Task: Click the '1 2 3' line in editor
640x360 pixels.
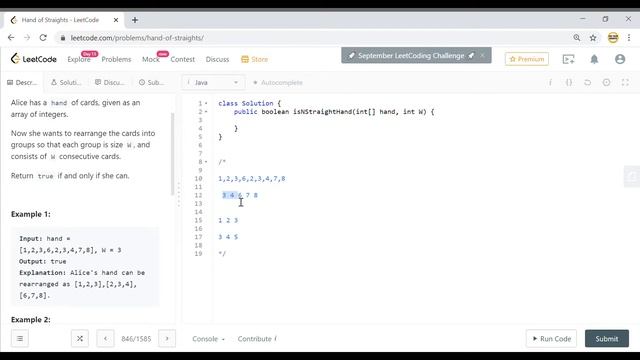Action: click(228, 220)
